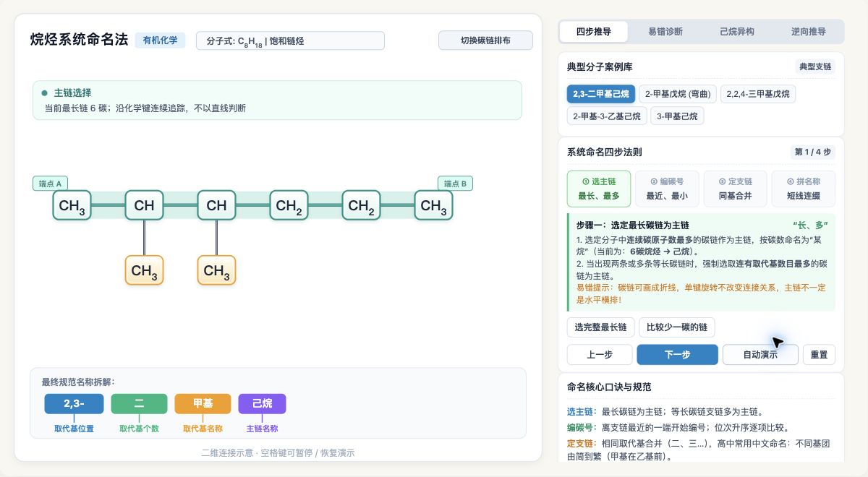Click the blue 2,3- name chip

coord(74,403)
